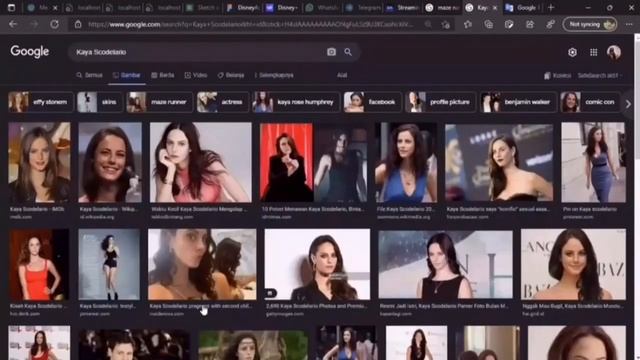Open the Favorites star icon
The width and height of the screenshot is (640, 360).
tap(468, 24)
